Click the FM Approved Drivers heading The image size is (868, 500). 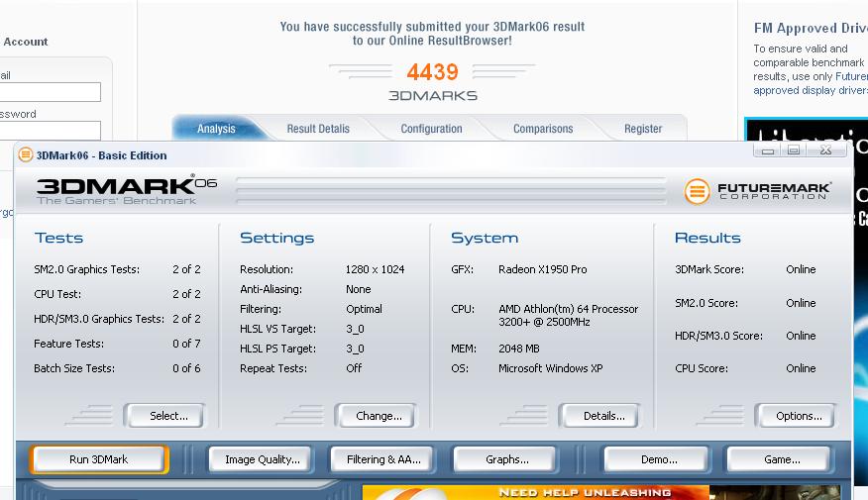coord(811,28)
